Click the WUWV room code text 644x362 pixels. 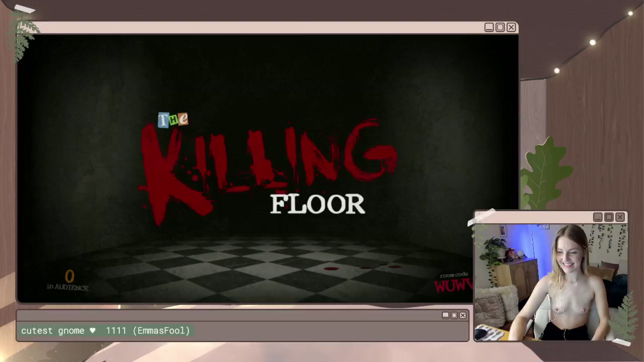[453, 286]
